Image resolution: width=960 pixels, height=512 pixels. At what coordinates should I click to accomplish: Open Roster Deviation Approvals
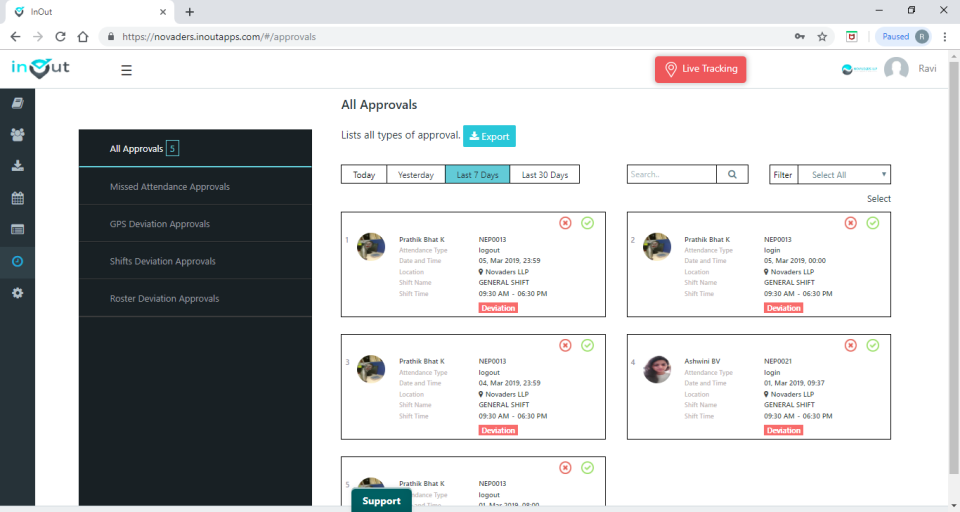[195, 298]
